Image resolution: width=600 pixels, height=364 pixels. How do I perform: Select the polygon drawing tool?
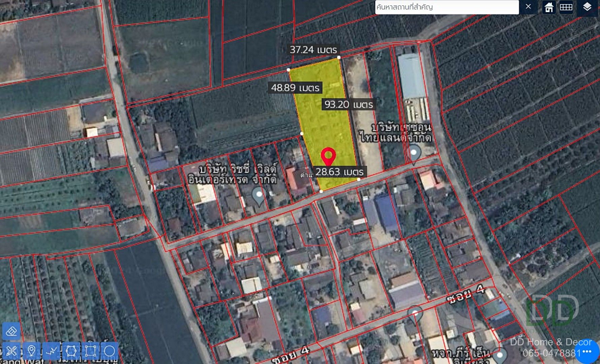[x=71, y=351]
